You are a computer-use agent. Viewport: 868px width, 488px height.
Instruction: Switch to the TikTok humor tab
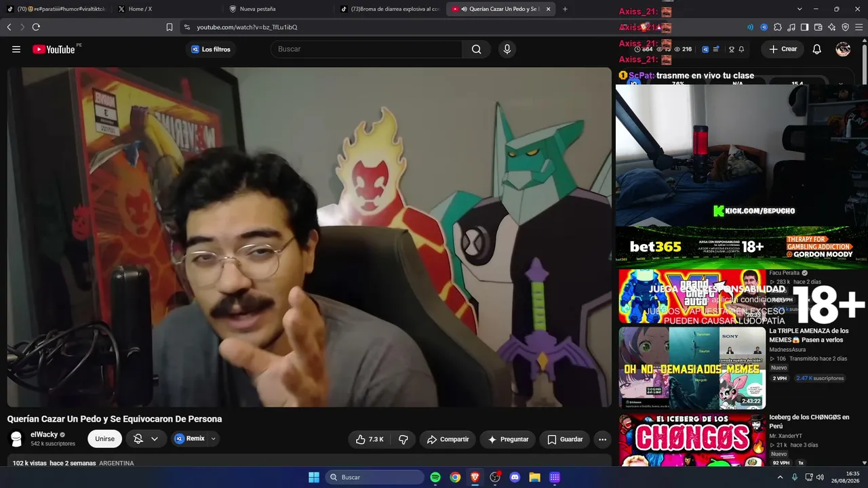point(56,9)
